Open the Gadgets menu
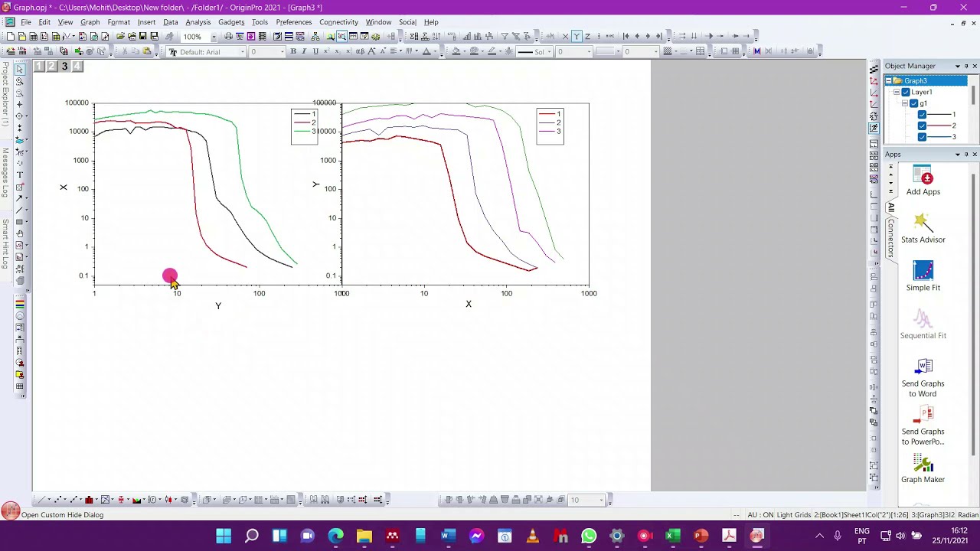The height and width of the screenshot is (551, 980). point(231,22)
